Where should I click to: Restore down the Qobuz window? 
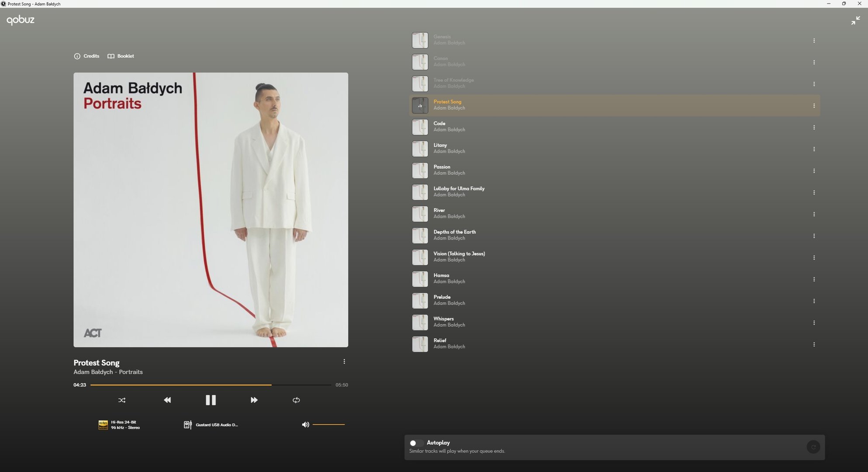pyautogui.click(x=844, y=3)
